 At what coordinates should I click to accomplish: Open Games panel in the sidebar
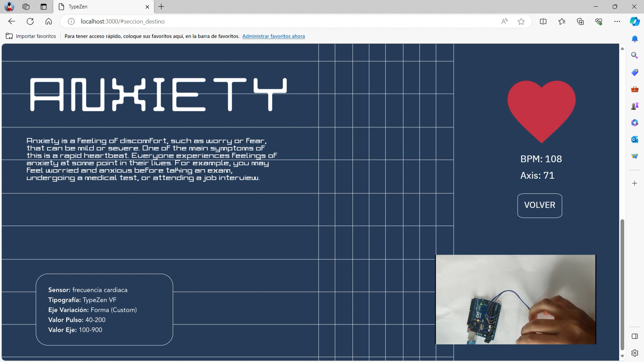[635, 106]
